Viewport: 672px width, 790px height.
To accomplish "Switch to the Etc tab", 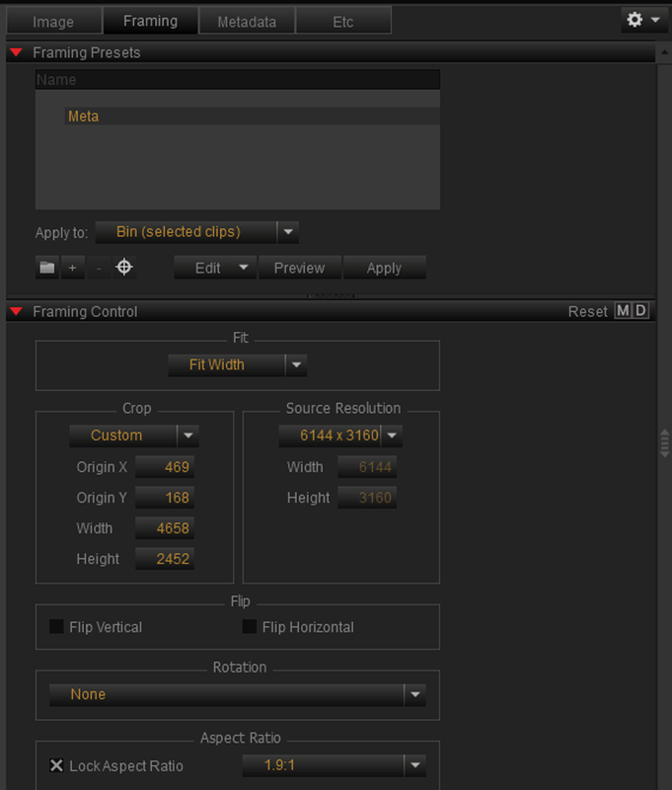I will coord(343,22).
